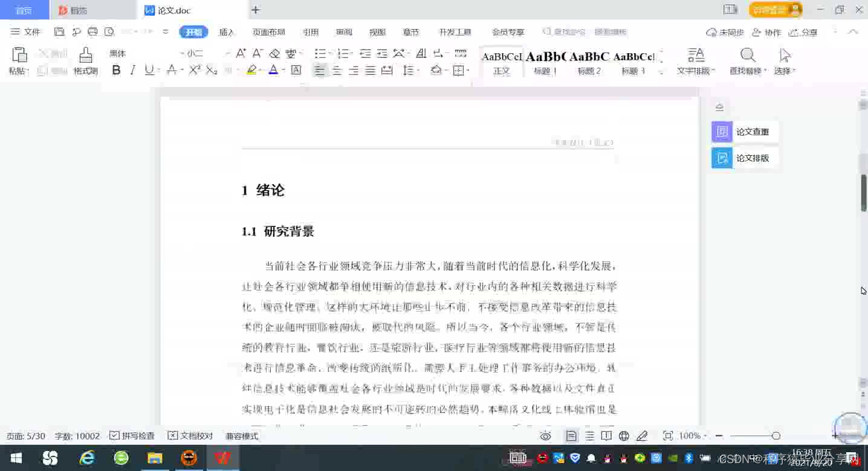Toggle italic formatting

click(133, 71)
